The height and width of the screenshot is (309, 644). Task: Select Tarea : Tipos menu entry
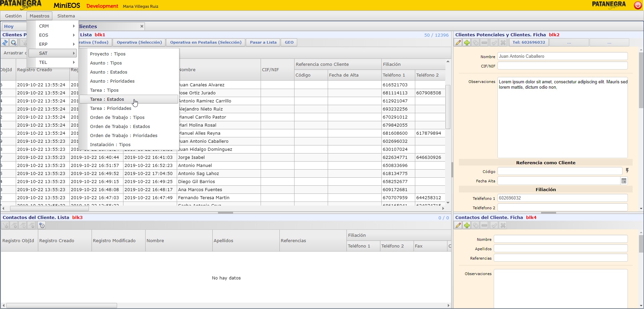tap(129, 90)
